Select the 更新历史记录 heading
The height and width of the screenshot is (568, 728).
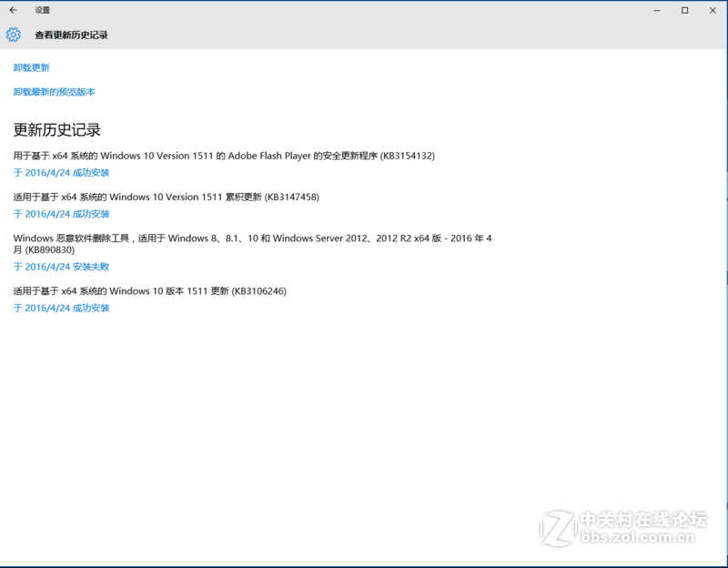click(56, 130)
